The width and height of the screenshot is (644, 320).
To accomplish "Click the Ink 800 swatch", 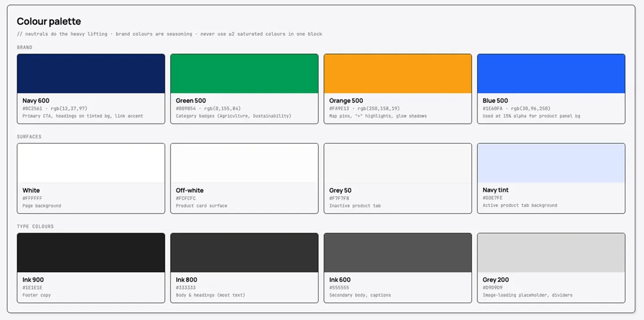I will point(244,252).
